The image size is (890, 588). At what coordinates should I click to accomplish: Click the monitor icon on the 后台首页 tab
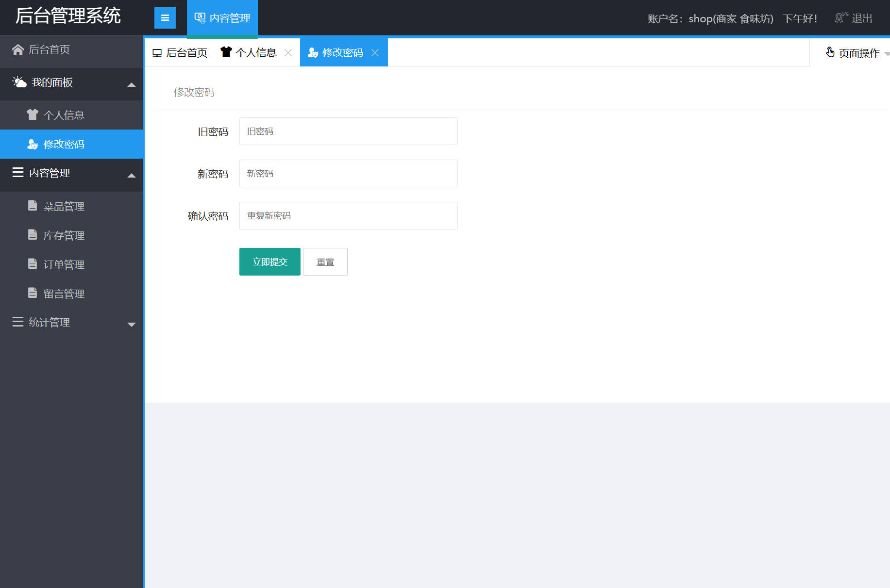pyautogui.click(x=157, y=53)
